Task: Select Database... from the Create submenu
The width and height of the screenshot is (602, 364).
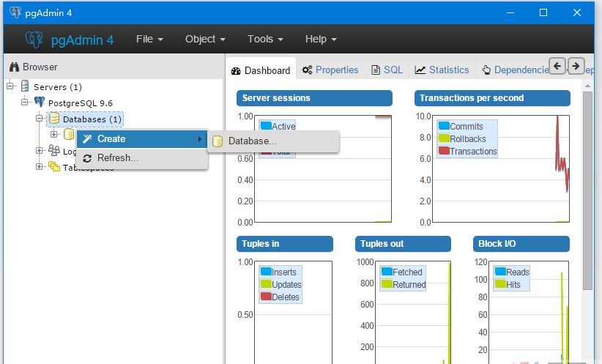Action: pos(273,141)
